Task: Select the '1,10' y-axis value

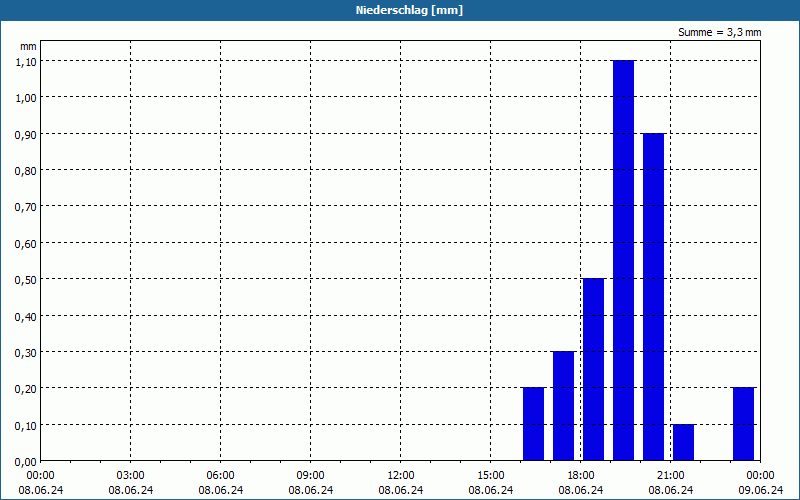Action: coord(26,62)
